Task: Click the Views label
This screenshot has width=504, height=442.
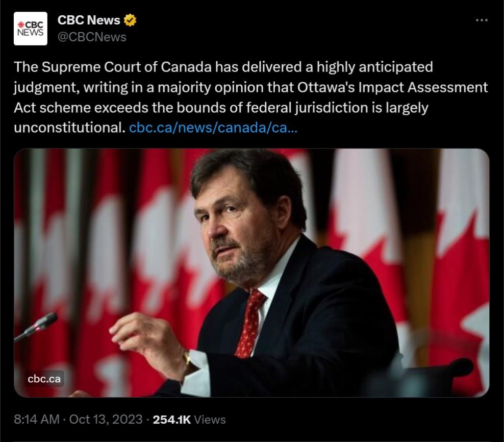Action: [x=210, y=420]
